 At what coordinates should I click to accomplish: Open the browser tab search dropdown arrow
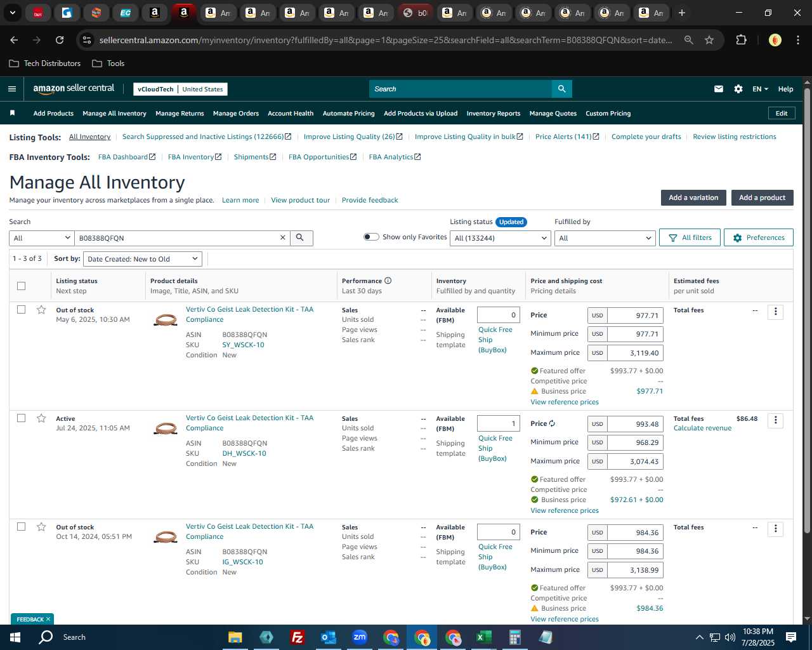click(12, 13)
